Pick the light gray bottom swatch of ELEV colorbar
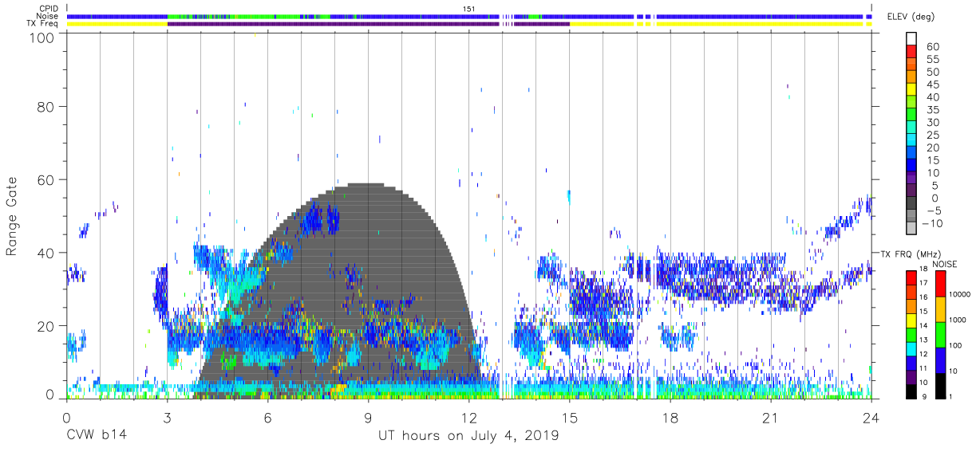Screen dimensions: 980x452 point(912,229)
